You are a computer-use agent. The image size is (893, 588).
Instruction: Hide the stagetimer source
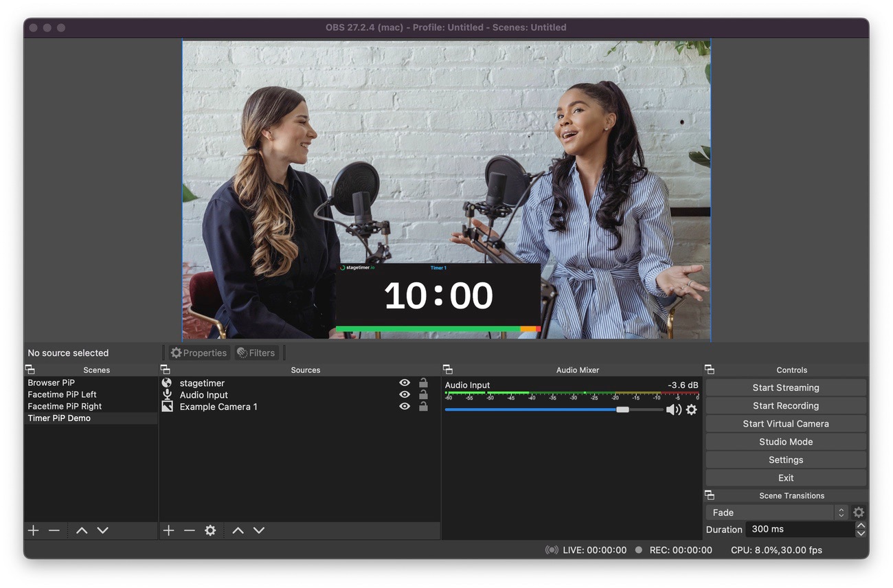(x=404, y=383)
